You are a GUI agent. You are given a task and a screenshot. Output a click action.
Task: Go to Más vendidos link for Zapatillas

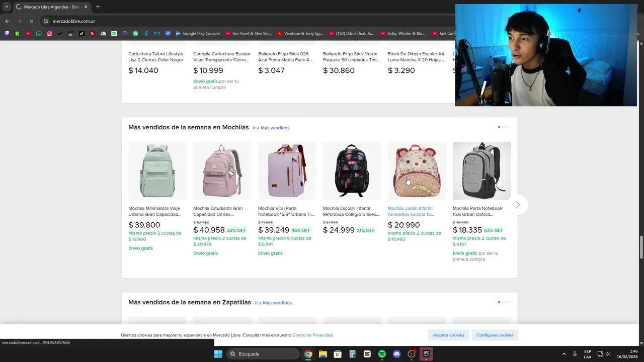273,303
